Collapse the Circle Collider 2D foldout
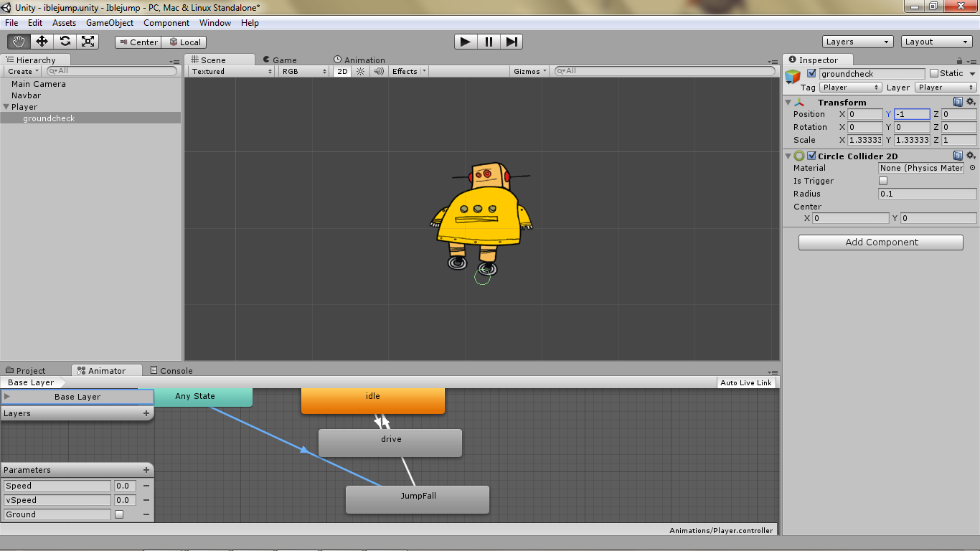Viewport: 980px width, 551px height. (788, 156)
